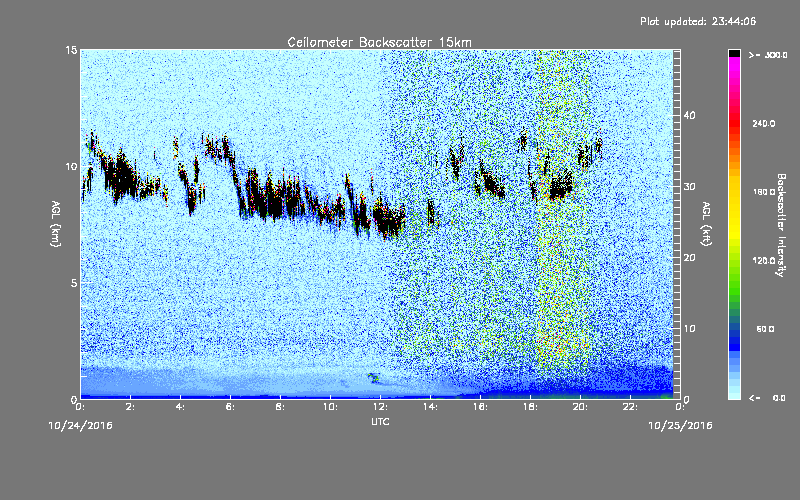Click the UTC axis label

(x=380, y=422)
